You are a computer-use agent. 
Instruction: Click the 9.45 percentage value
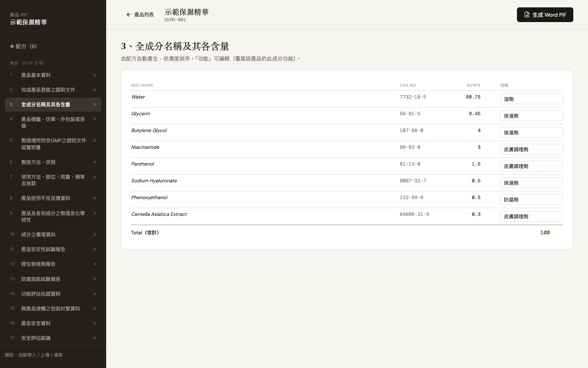click(474, 114)
